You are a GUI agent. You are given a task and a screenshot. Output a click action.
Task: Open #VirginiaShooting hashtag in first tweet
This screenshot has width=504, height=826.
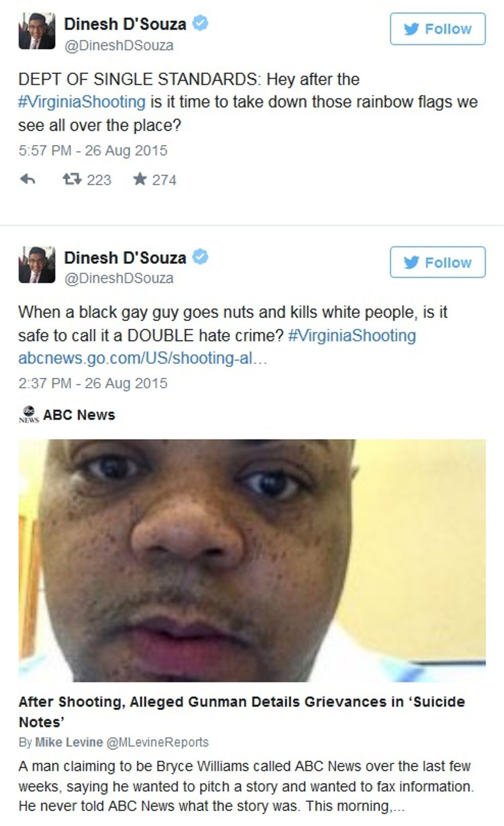click(x=82, y=102)
